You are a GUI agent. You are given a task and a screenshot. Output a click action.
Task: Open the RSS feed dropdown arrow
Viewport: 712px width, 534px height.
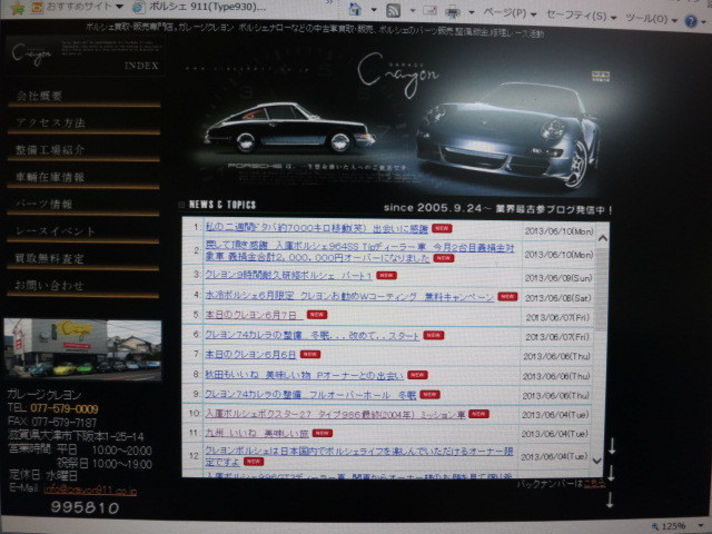[412, 10]
